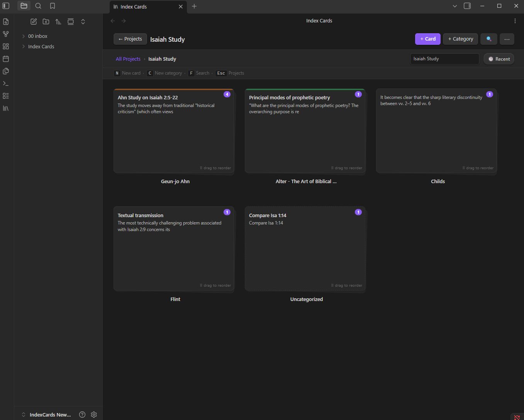Screen dimensions: 524x420
Task: Add a new card with + Card
Action: pos(428,39)
